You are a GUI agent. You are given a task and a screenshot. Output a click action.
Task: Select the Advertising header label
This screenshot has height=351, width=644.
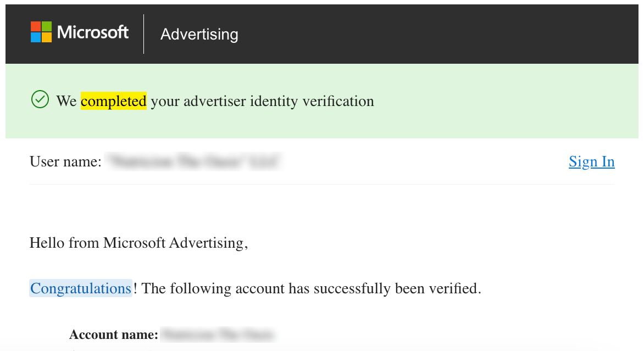point(199,35)
